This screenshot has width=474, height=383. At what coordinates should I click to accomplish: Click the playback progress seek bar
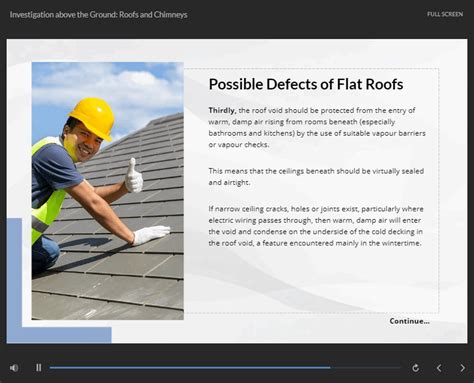[225, 368]
